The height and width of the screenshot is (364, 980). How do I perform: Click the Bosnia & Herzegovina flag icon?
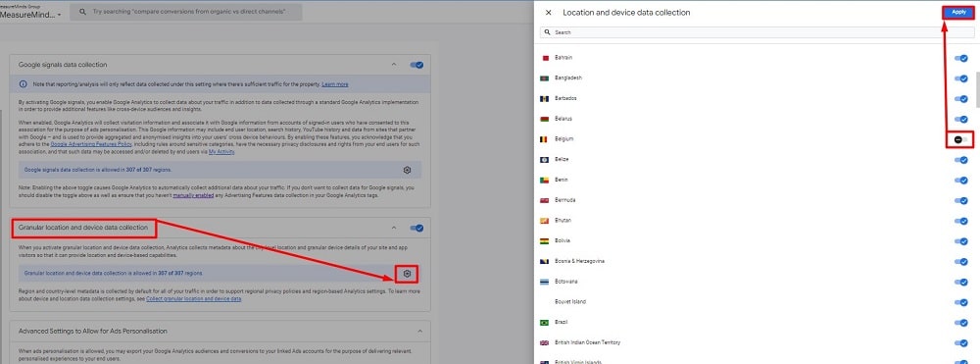pos(545,261)
